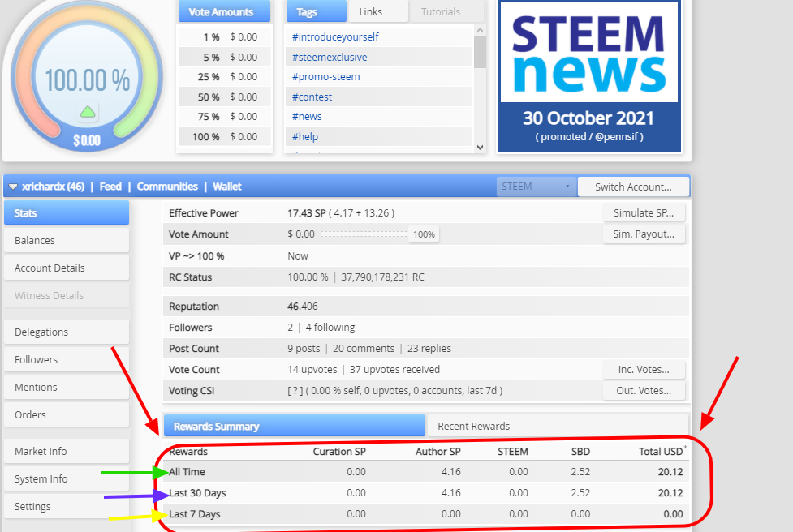Screen dimensions: 793x532
Task: Open Account Details in the sidebar
Action: pyautogui.click(x=67, y=268)
